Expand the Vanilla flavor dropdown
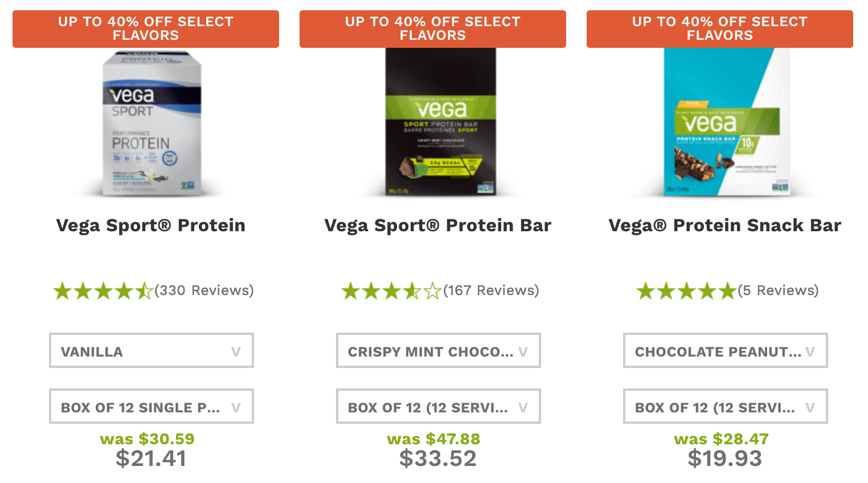This screenshot has height=483, width=868. pyautogui.click(x=152, y=351)
